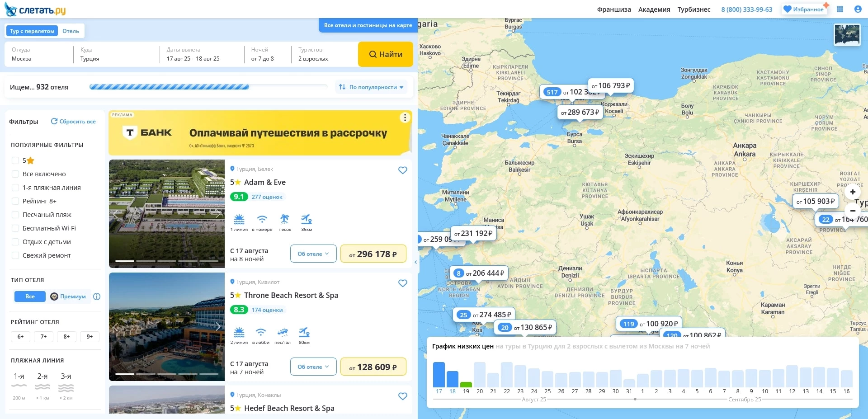Open the ad options three-dot menu
The image size is (868, 419).
(x=405, y=118)
